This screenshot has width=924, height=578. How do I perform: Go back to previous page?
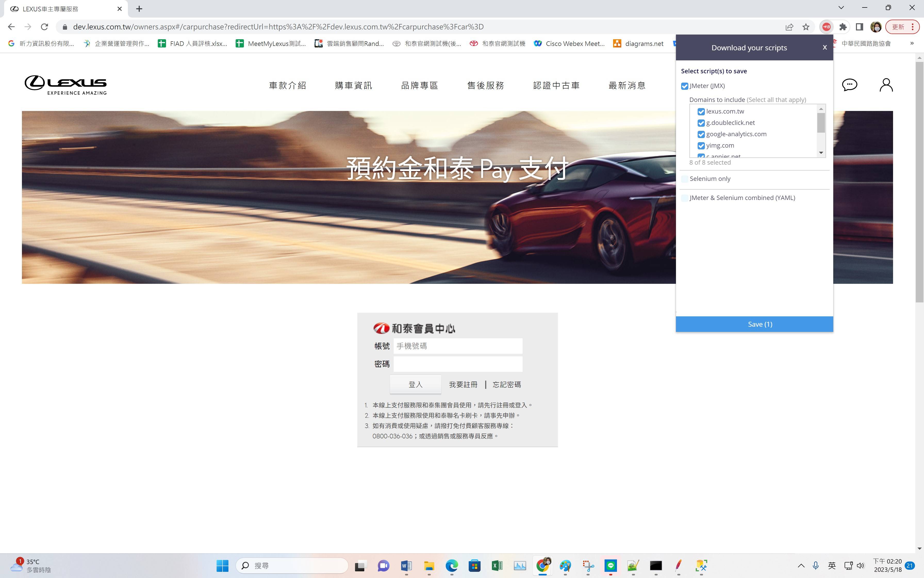click(x=11, y=27)
